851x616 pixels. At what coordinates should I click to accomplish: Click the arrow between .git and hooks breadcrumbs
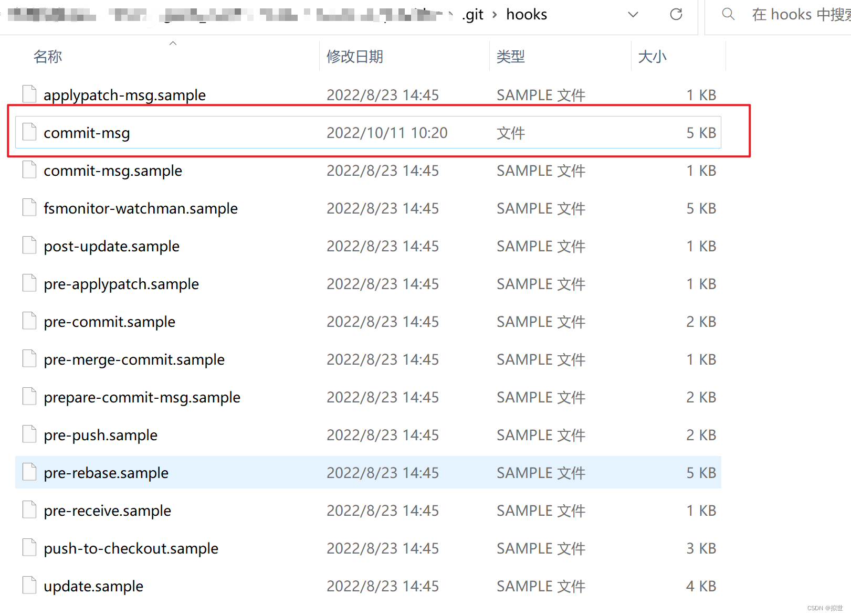click(x=494, y=15)
